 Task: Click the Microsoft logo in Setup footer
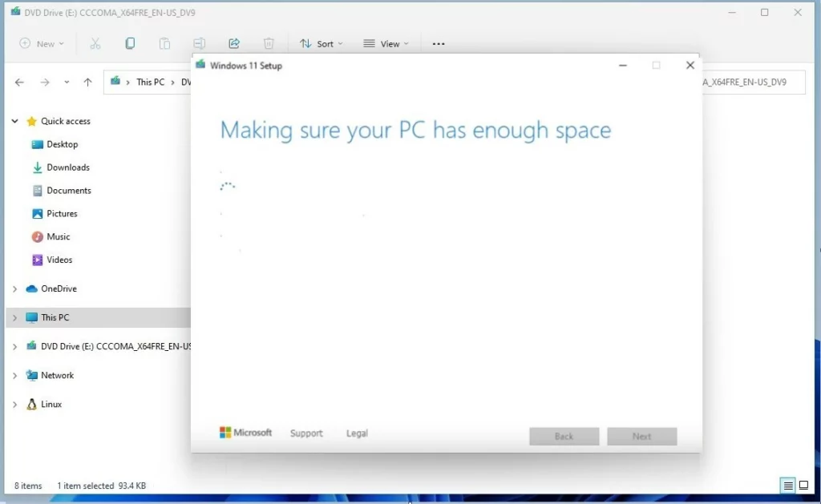coord(245,433)
